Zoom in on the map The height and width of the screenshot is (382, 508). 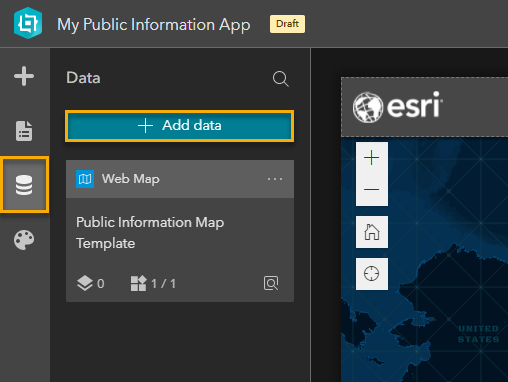pos(372,158)
